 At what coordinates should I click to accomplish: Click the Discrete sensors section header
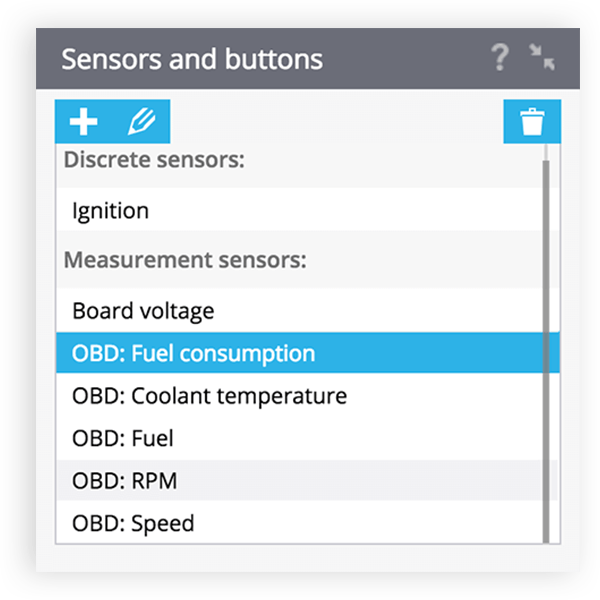(154, 160)
